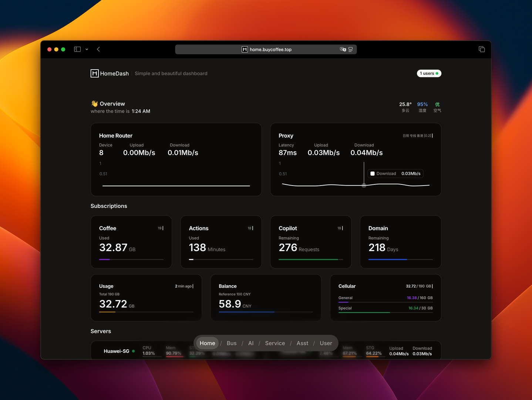Switch to the Service tab in bottom nav
This screenshot has height=400, width=532.
pyautogui.click(x=275, y=343)
